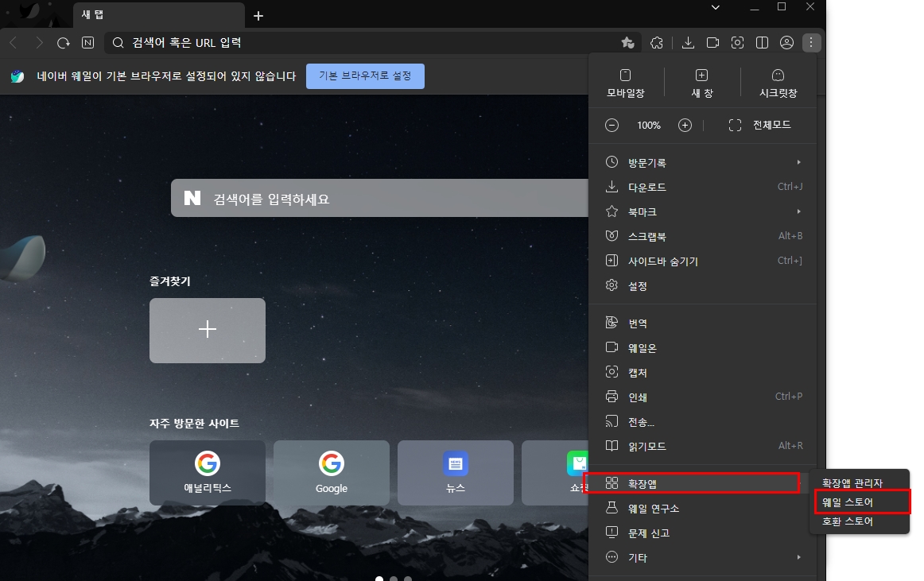The height and width of the screenshot is (581, 924).
Task: Zoom in with the plus button
Action: 685,125
